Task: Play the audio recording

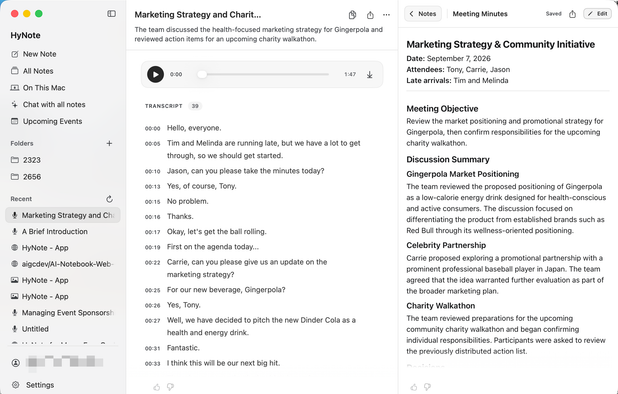Action: [155, 74]
